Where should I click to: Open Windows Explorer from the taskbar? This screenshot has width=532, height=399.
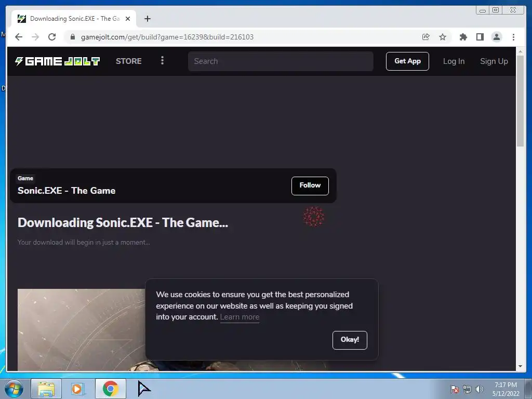pos(46,389)
